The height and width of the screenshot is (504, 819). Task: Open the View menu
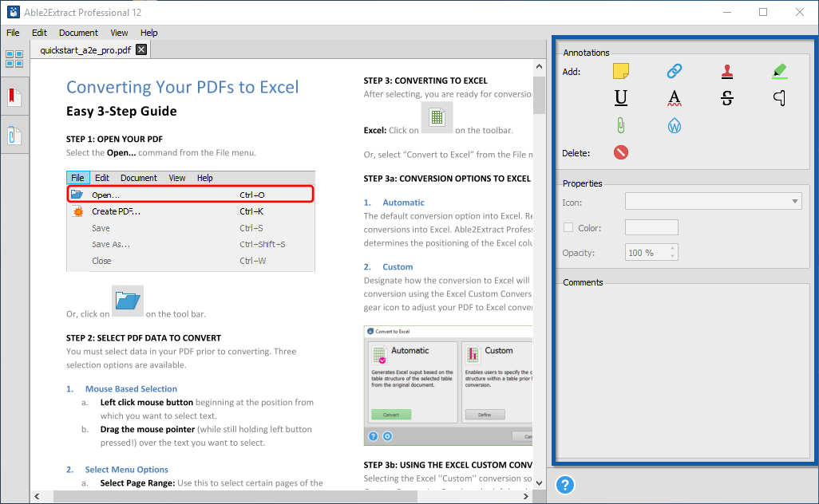point(119,33)
